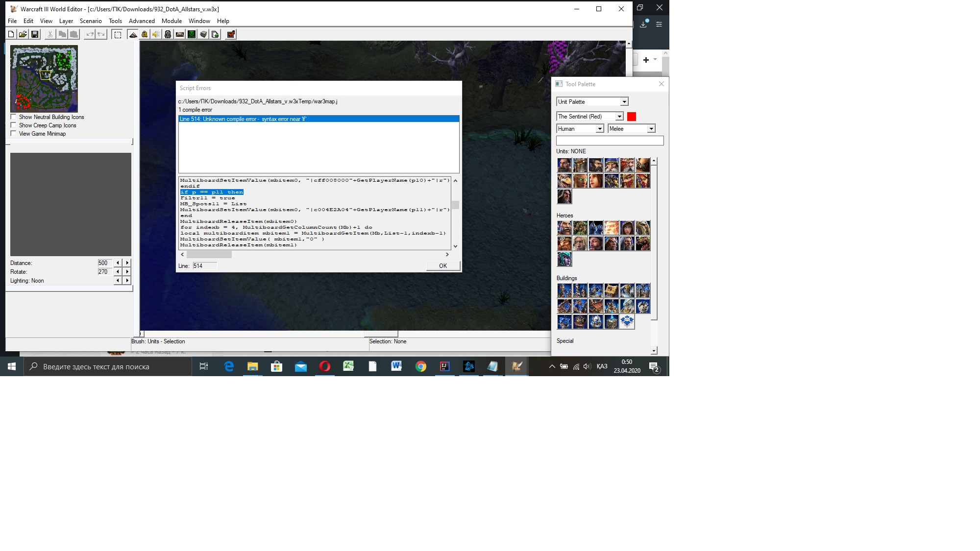Open the Human race dropdown
The height and width of the screenshot is (551, 980).
tap(599, 129)
